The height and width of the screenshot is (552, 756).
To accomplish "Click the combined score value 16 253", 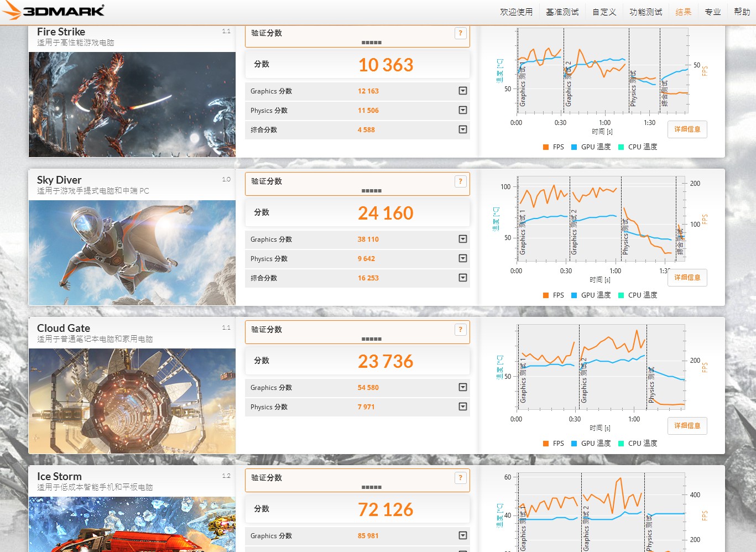I will [x=368, y=278].
